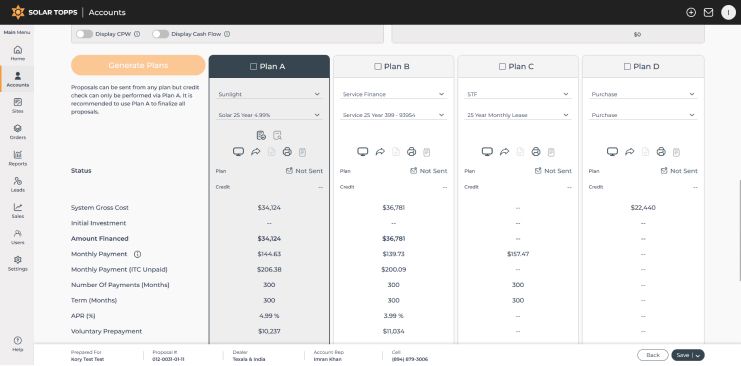Screen dimensions: 741x366
Task: Open the mail envelope icon in header
Action: point(708,13)
